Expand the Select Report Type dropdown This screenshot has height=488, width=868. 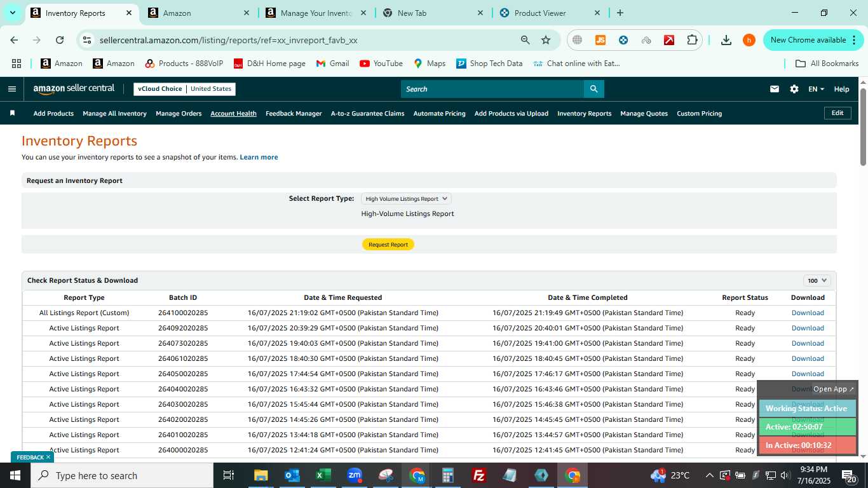coord(406,199)
